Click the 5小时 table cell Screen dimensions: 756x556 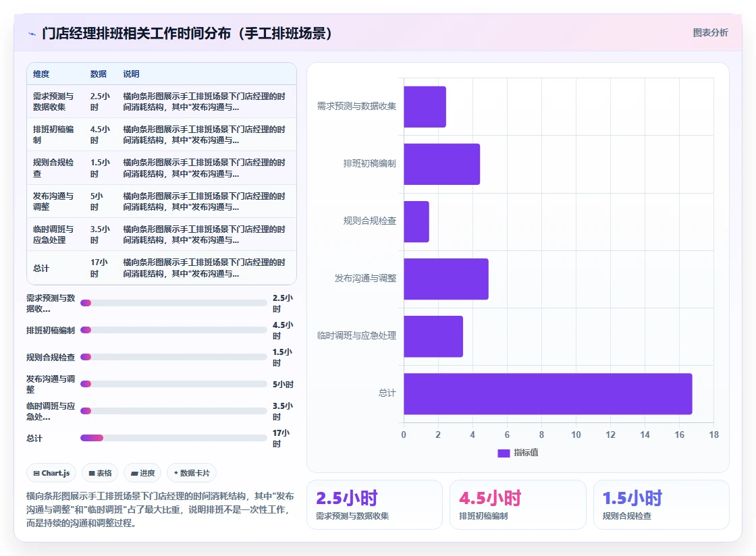click(97, 201)
